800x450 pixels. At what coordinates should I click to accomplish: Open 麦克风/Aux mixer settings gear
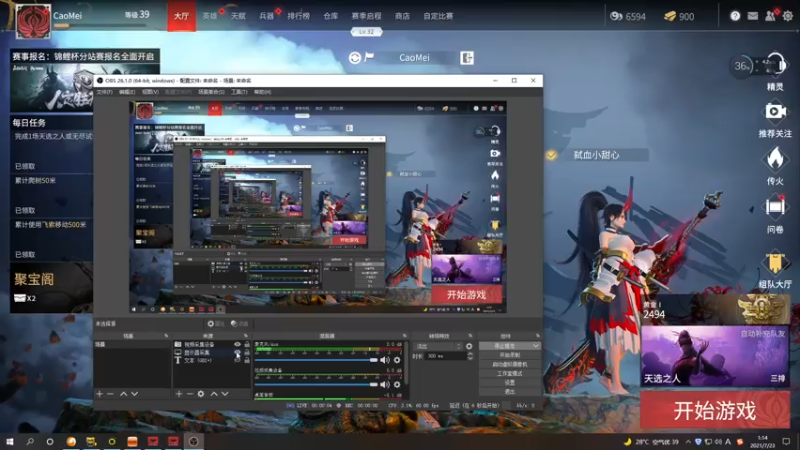[x=397, y=360]
